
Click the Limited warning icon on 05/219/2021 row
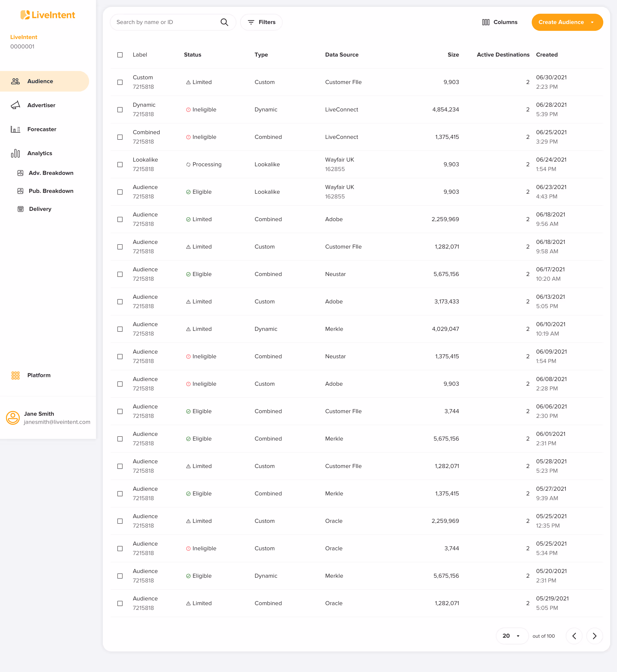click(188, 603)
